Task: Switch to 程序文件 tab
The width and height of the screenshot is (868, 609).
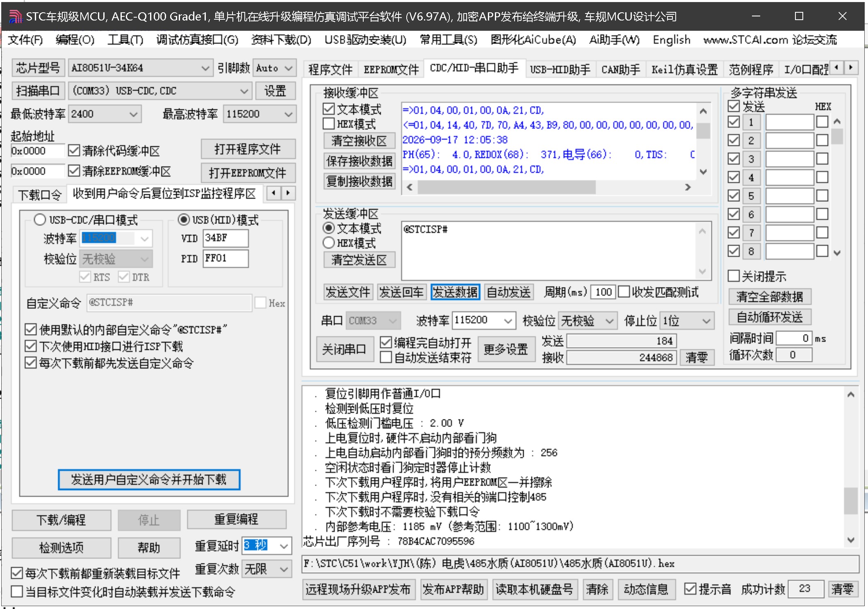Action: [x=330, y=69]
